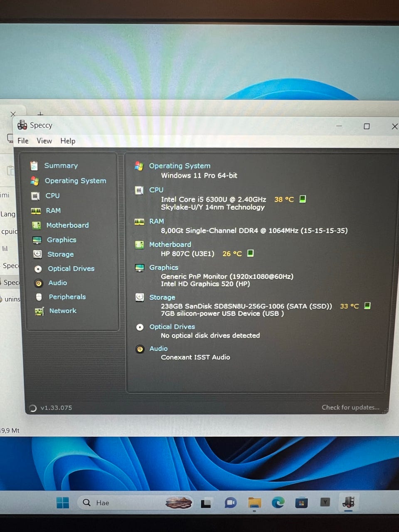Click the monitor icon beside Graphics heading
This screenshot has height=532, width=399.
pyautogui.click(x=140, y=268)
